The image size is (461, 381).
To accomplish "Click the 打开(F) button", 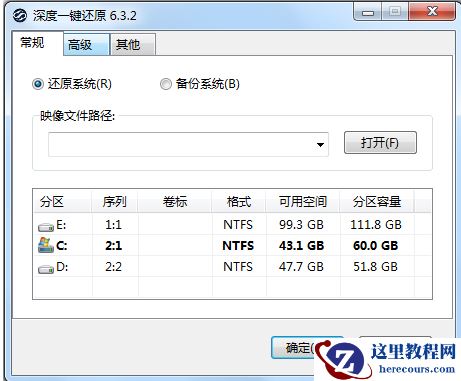I will [380, 143].
